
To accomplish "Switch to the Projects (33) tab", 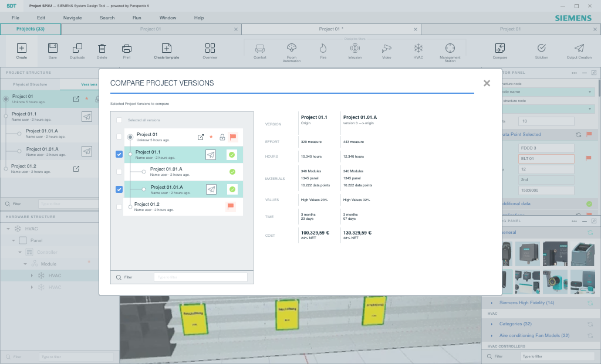I will (31, 29).
